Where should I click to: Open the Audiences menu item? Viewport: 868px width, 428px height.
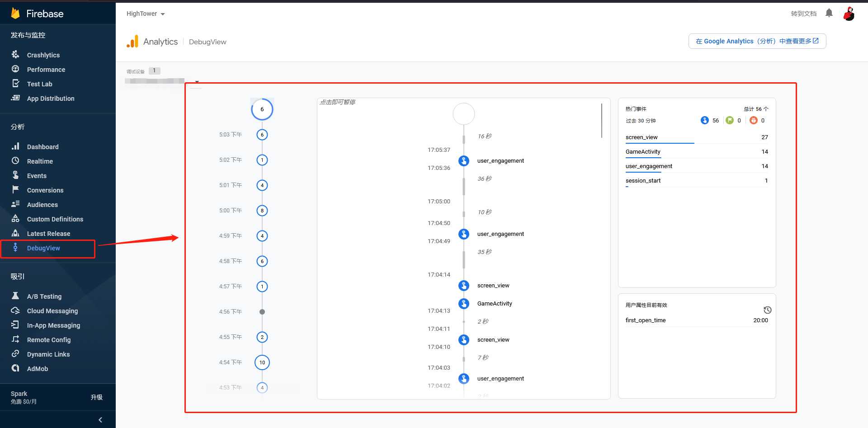pos(42,205)
